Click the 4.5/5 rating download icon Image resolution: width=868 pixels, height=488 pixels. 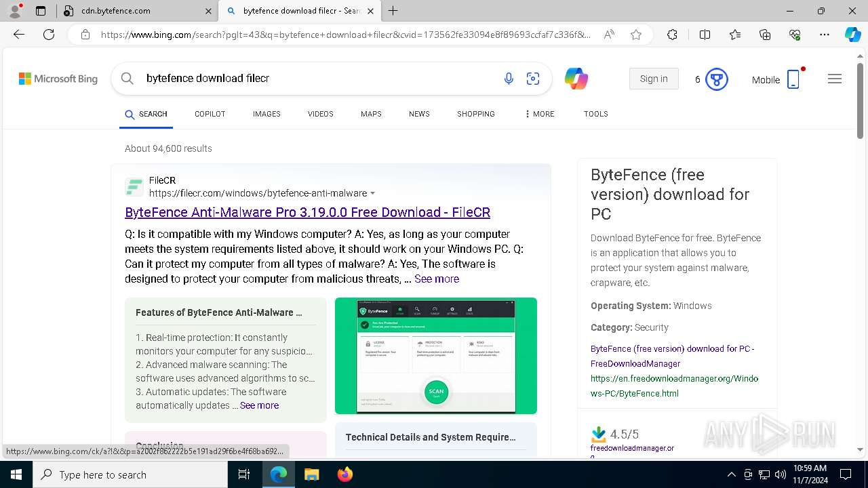(598, 434)
